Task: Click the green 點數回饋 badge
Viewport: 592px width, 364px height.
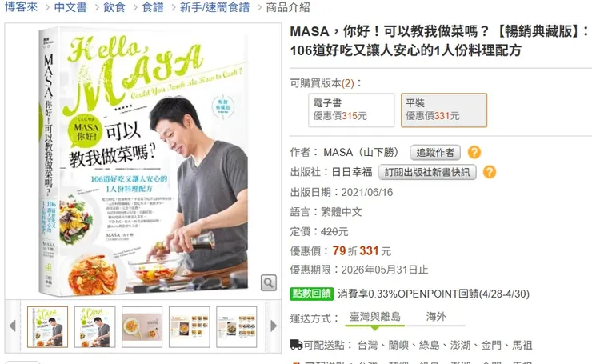Action: coord(311,294)
